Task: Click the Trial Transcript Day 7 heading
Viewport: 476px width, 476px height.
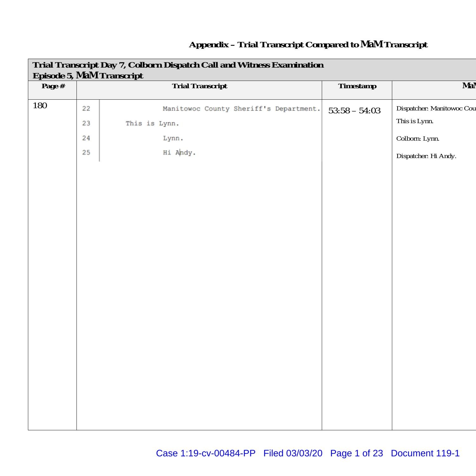Action: (x=178, y=65)
